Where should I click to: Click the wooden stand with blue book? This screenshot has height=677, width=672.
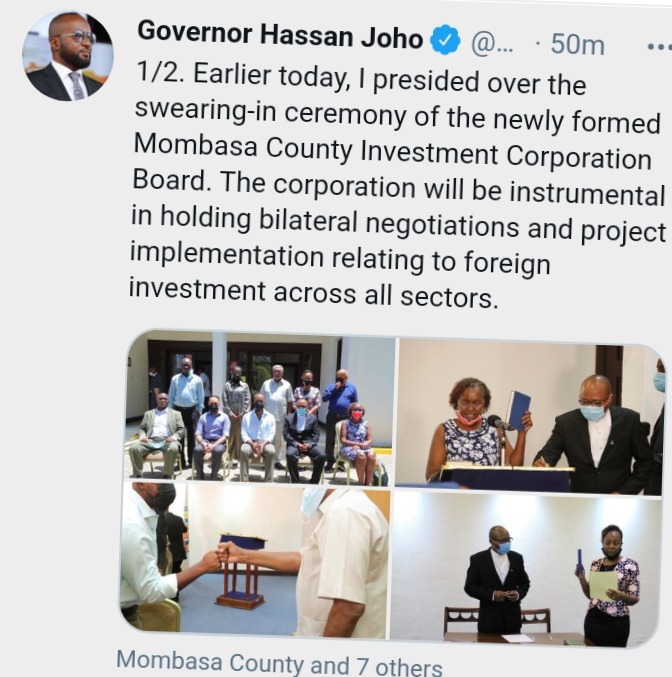tap(241, 571)
